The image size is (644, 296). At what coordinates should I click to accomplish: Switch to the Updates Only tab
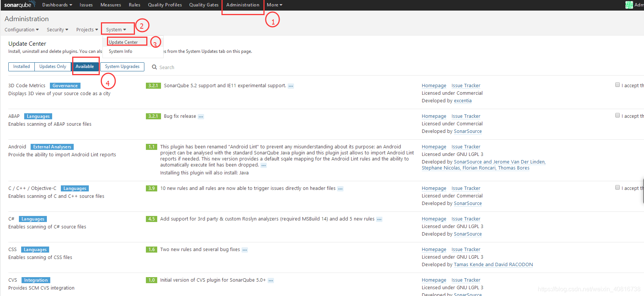(x=53, y=66)
